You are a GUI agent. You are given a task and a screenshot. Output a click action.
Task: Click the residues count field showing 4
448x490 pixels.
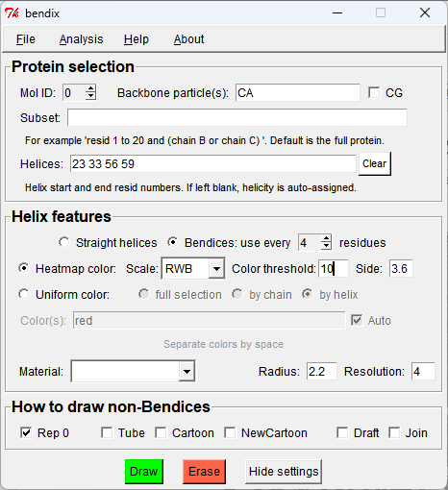point(310,242)
